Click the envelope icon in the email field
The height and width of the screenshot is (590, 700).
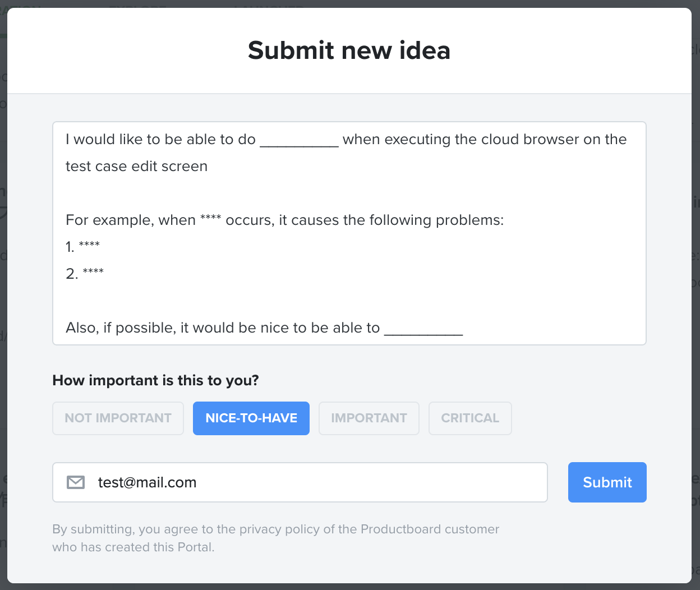point(76,482)
